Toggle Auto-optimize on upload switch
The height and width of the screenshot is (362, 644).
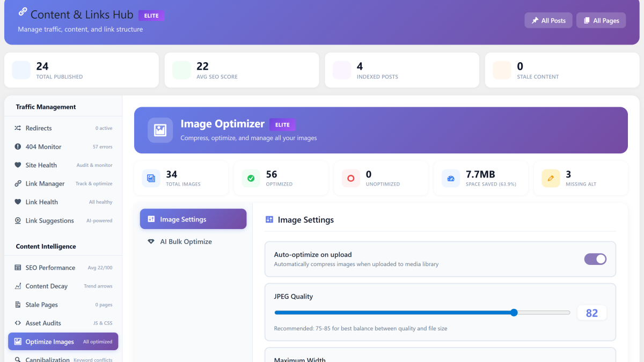pos(595,259)
